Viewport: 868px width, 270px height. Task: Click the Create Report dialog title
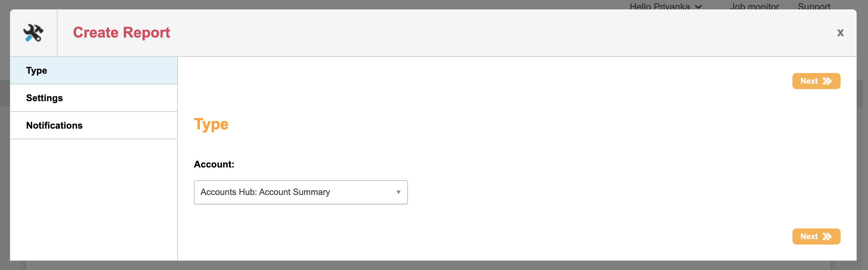pos(121,33)
